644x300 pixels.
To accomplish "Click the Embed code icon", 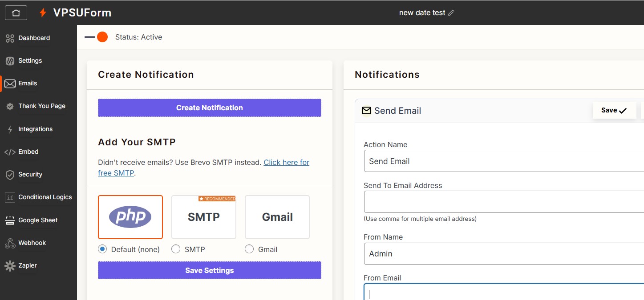I will click(10, 152).
